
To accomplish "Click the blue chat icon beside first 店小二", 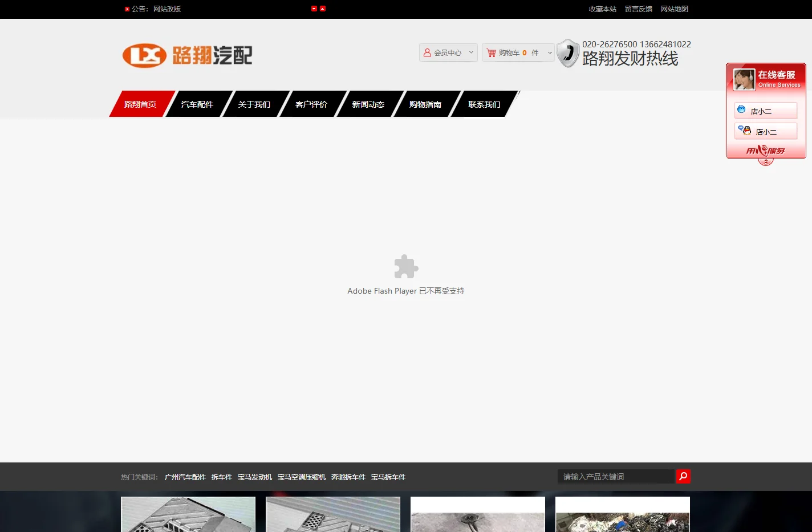I will 741,109.
